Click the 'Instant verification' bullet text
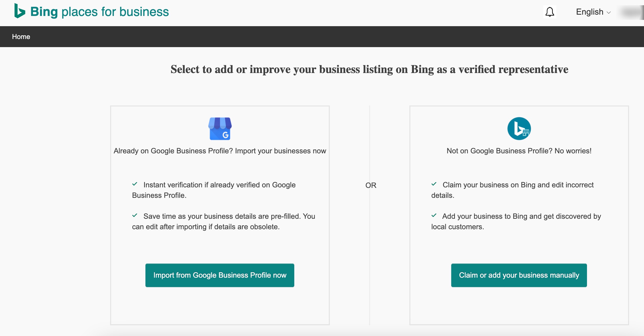The image size is (644, 336). click(214, 190)
